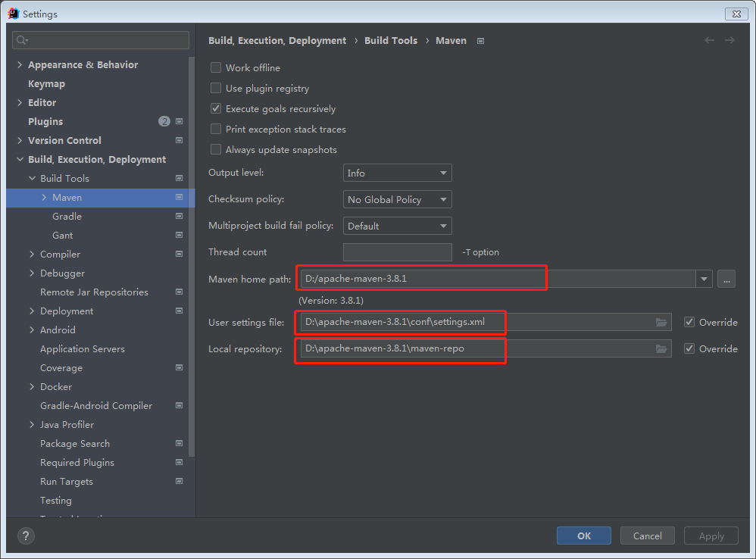This screenshot has width=756, height=559.
Task: Click the back navigation arrow icon
Action: click(x=709, y=40)
